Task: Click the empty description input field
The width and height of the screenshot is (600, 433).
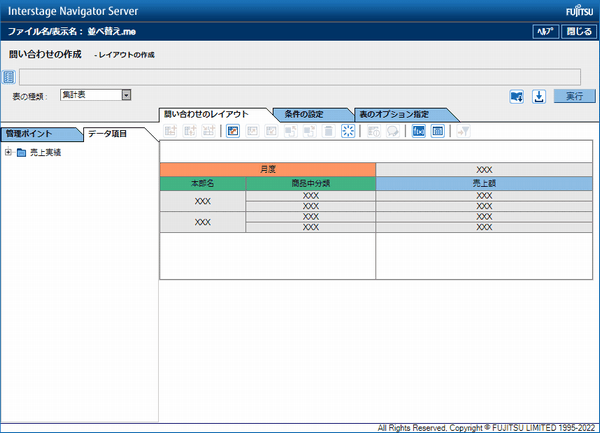Action: pos(300,77)
